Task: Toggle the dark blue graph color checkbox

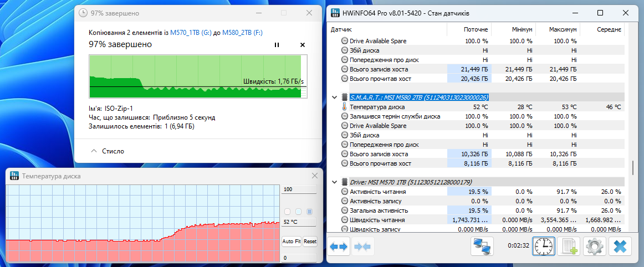Action: pos(310,212)
